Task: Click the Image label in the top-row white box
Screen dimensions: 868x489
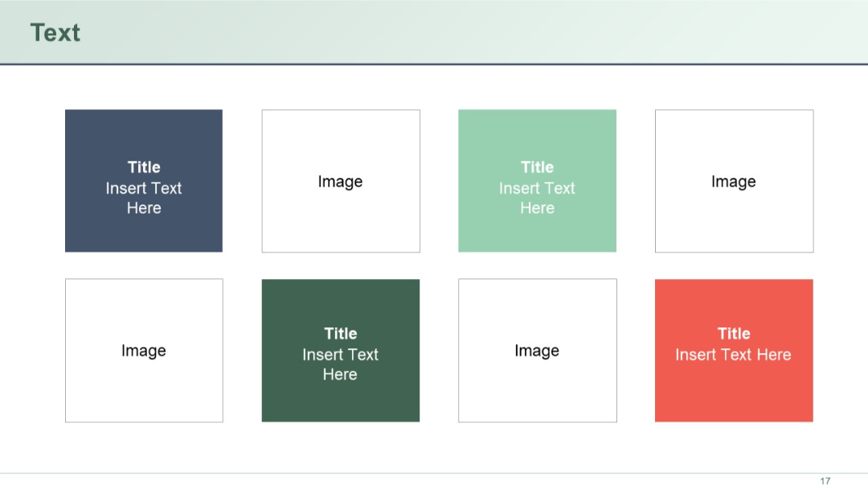Action: [340, 182]
